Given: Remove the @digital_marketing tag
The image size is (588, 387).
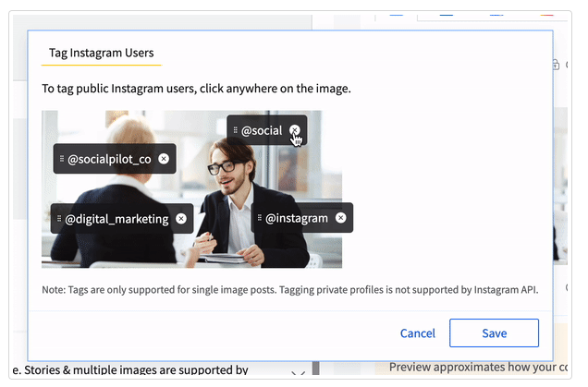Looking at the screenshot, I should [x=181, y=218].
